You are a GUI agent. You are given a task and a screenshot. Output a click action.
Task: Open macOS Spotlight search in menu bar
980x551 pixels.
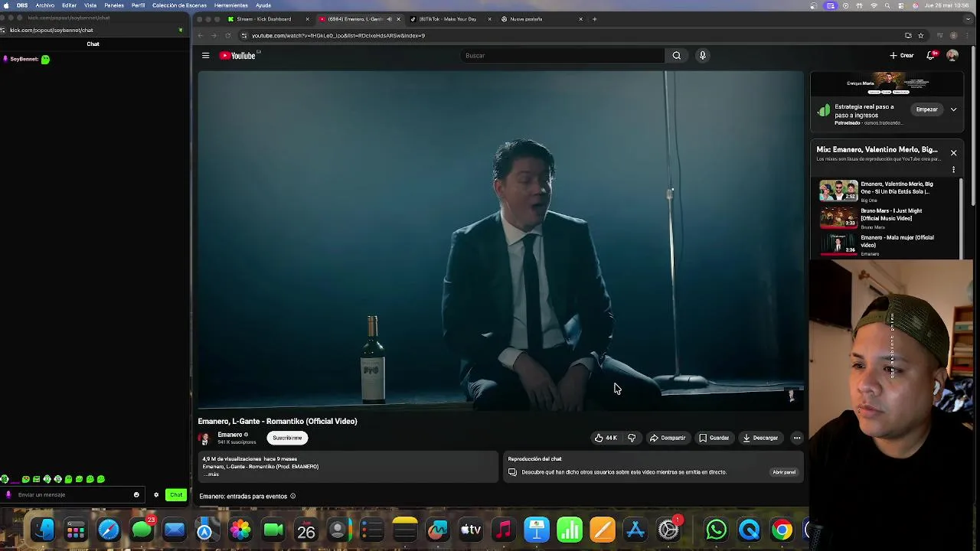coord(887,5)
